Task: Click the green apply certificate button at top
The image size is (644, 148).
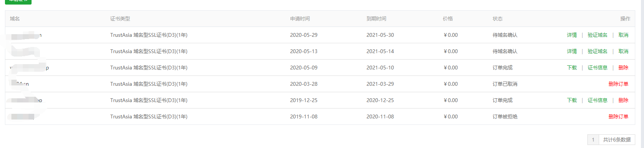Action: [18, 2]
